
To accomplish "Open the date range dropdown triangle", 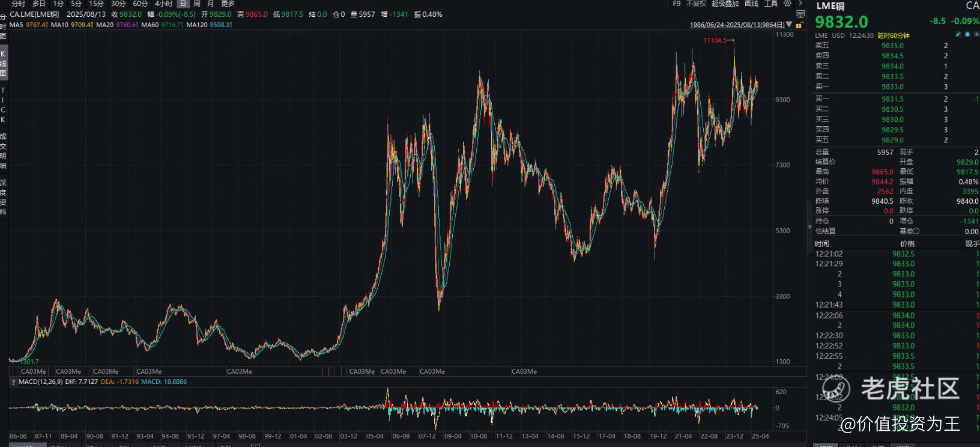I will click(789, 25).
